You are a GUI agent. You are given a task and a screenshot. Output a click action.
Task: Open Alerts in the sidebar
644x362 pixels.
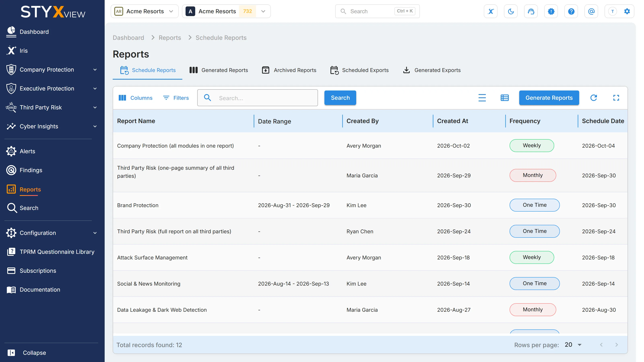point(27,151)
